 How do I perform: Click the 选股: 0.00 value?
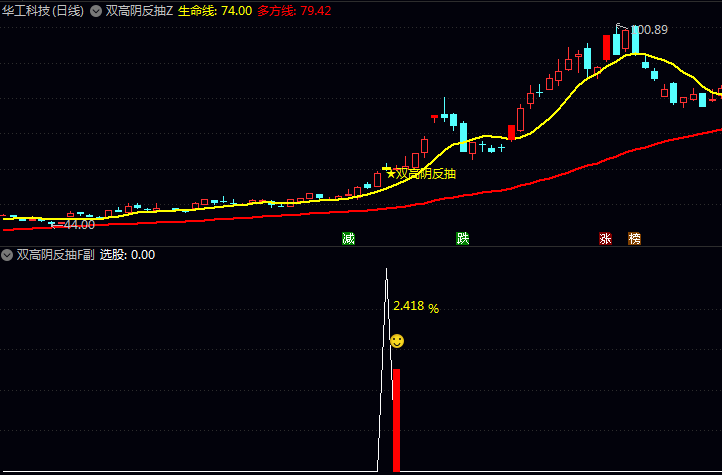coord(128,255)
